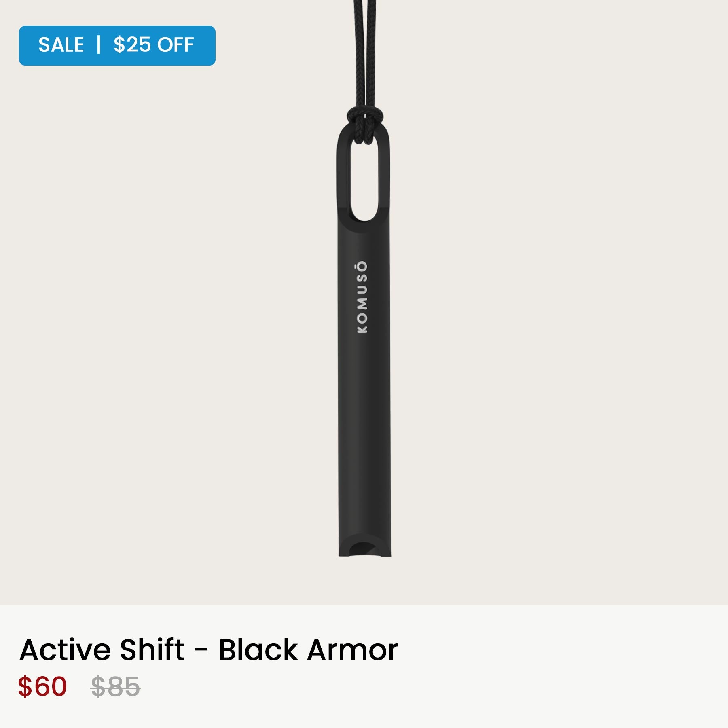The image size is (728, 728).
Task: Select the oval loop opening of the pendant
Action: tap(364, 175)
